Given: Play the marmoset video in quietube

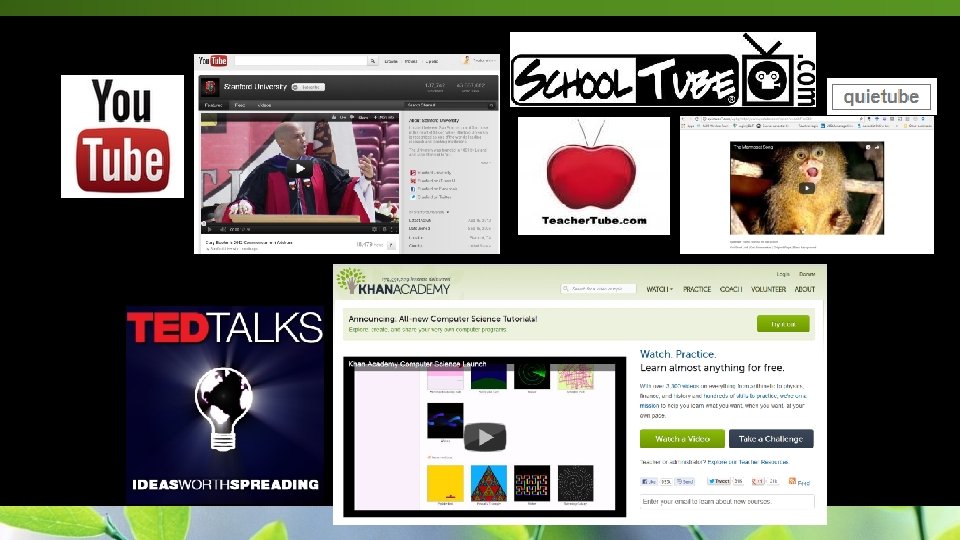Looking at the screenshot, I should point(806,188).
